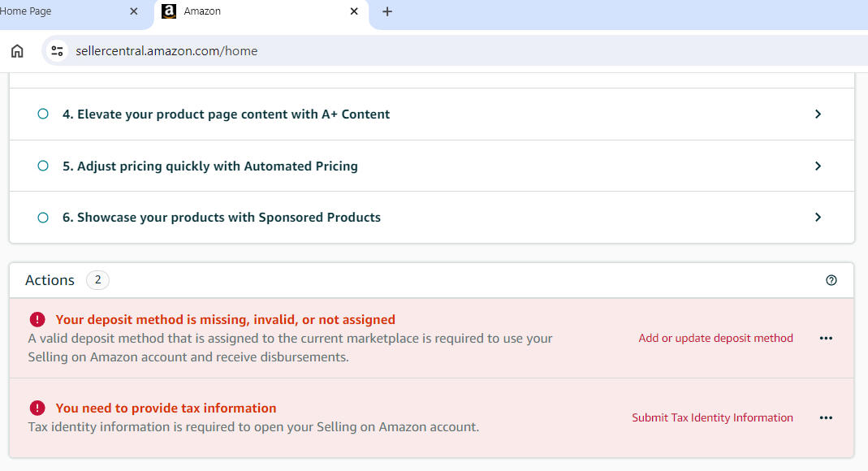Click Add or update deposit method link
The height and width of the screenshot is (471, 868).
pyautogui.click(x=715, y=339)
